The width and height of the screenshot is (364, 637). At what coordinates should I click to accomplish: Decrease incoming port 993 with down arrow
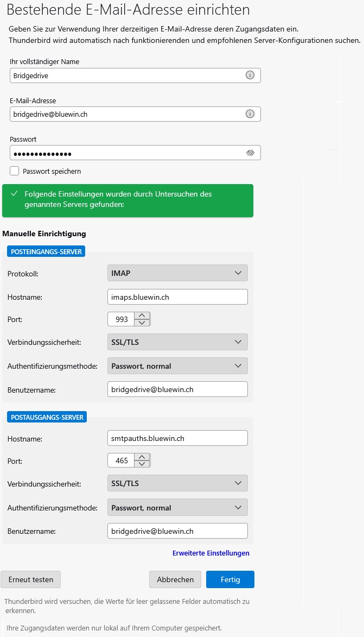[x=142, y=323]
